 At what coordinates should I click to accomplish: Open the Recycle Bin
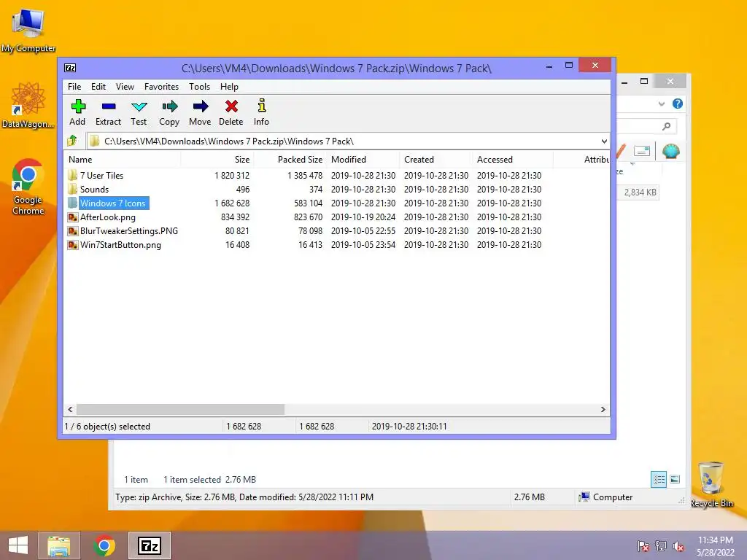(711, 484)
